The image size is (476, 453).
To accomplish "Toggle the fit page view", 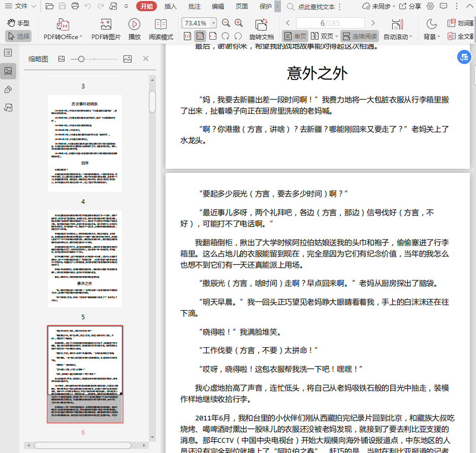I will 200,36.
